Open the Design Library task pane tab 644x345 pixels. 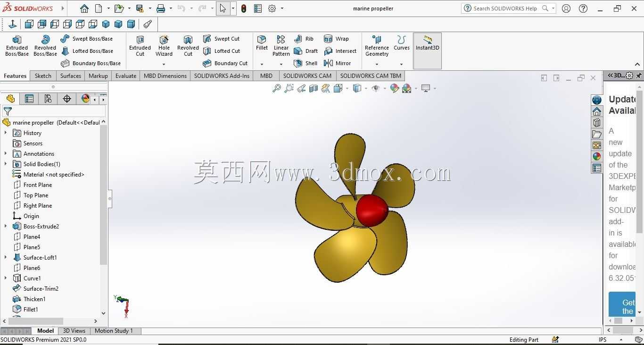pyautogui.click(x=597, y=123)
